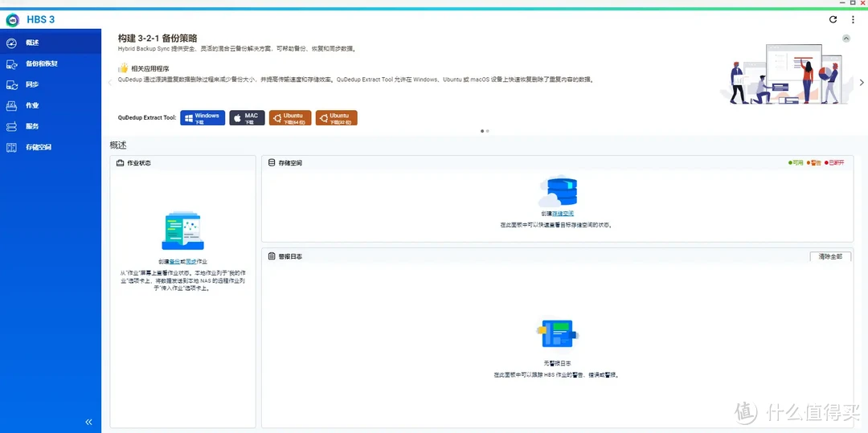Download the Ubuntu 32-bit extract tool
The width and height of the screenshot is (868, 433).
[336, 118]
